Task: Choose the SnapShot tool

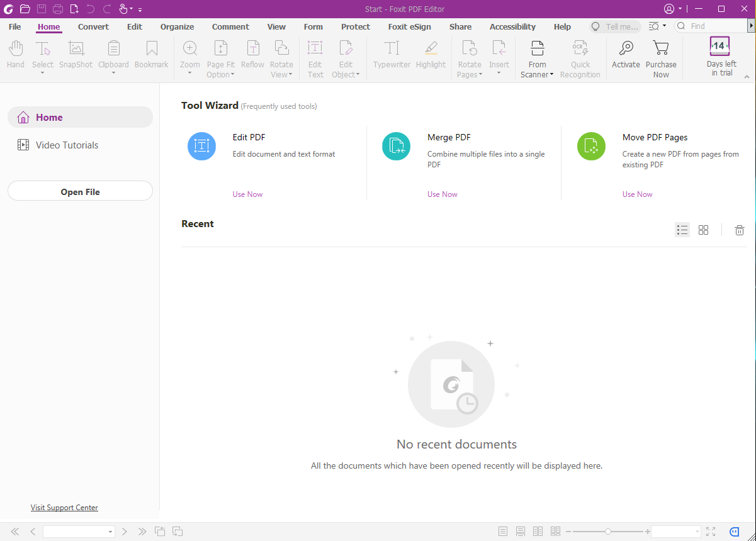Action: click(x=76, y=55)
